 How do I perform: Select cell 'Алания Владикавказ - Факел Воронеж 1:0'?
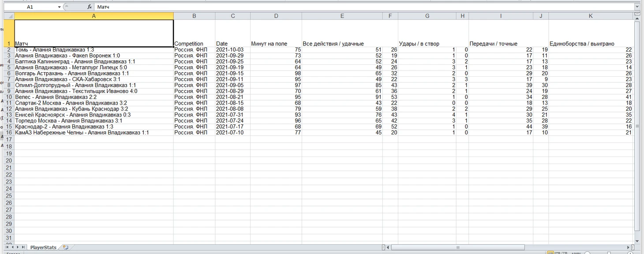coord(94,56)
